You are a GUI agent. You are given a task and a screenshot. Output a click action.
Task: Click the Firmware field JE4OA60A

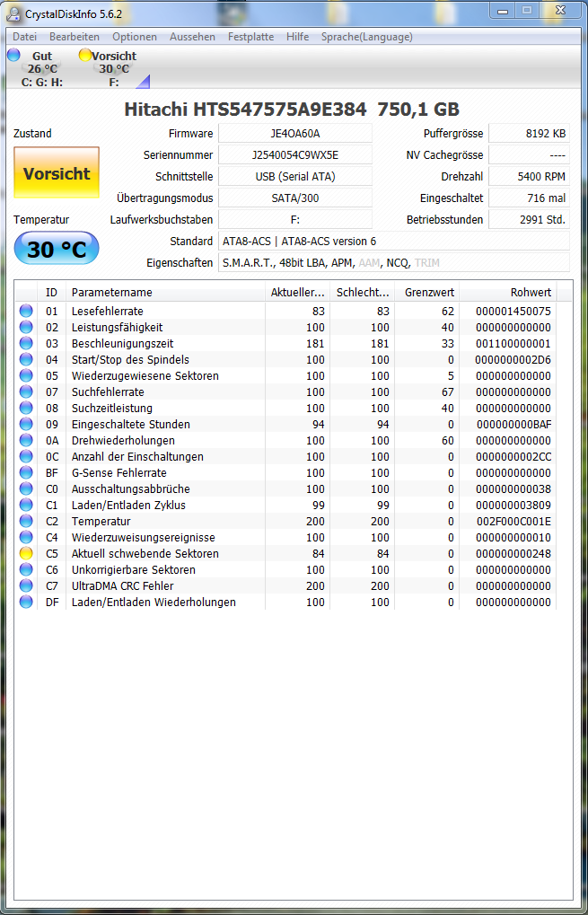[x=295, y=133]
